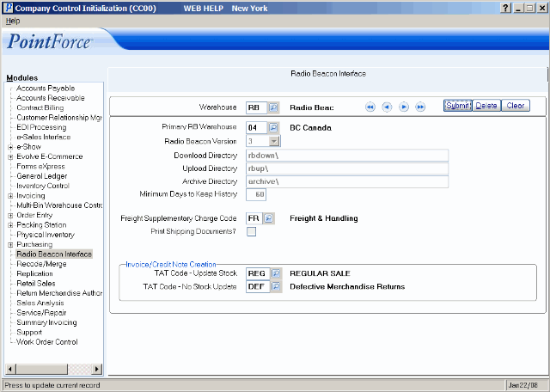This screenshot has height=392, width=550.
Task: Click the Clear button
Action: click(516, 106)
